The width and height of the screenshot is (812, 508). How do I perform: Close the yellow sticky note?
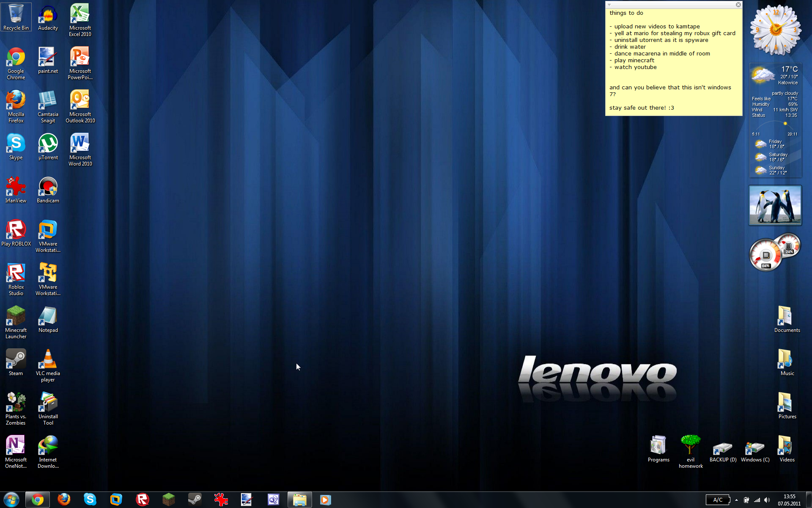[x=738, y=5]
